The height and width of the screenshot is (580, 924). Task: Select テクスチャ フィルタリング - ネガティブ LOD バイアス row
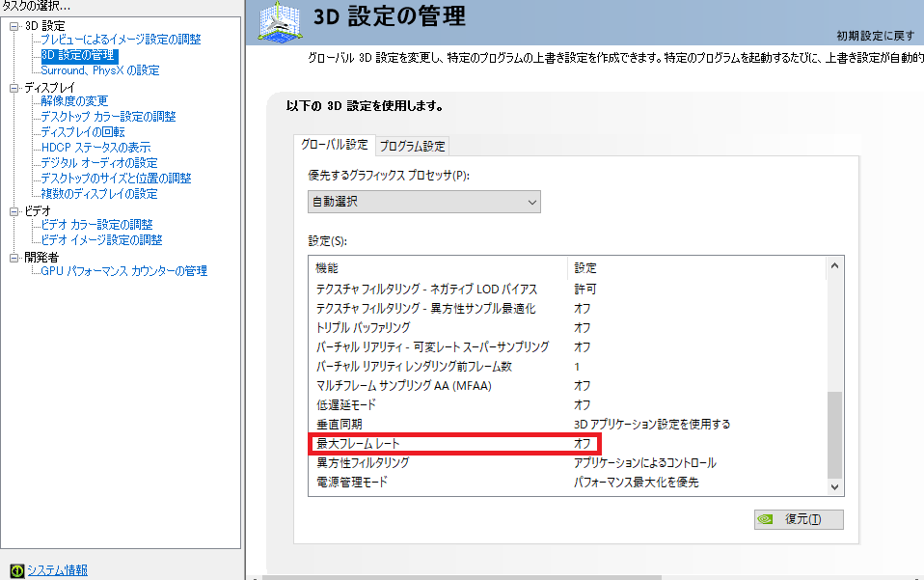pyautogui.click(x=567, y=290)
